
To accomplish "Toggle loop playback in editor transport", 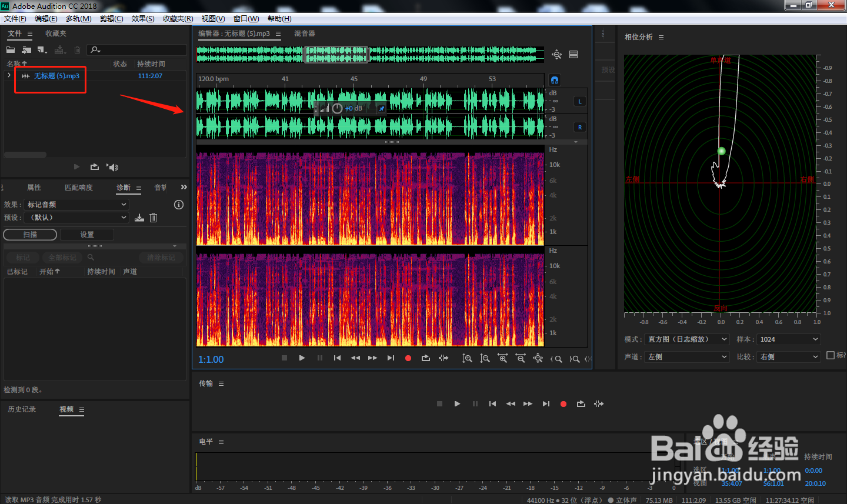I will point(426,358).
